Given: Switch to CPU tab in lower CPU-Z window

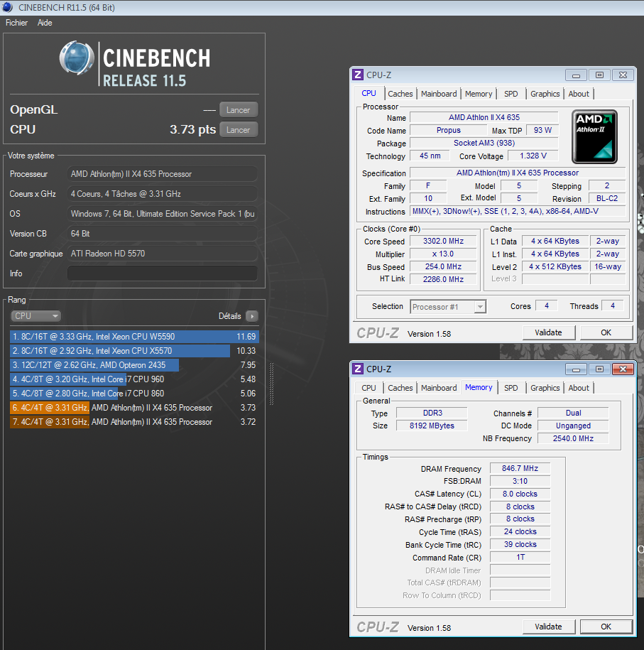Looking at the screenshot, I should [x=369, y=388].
